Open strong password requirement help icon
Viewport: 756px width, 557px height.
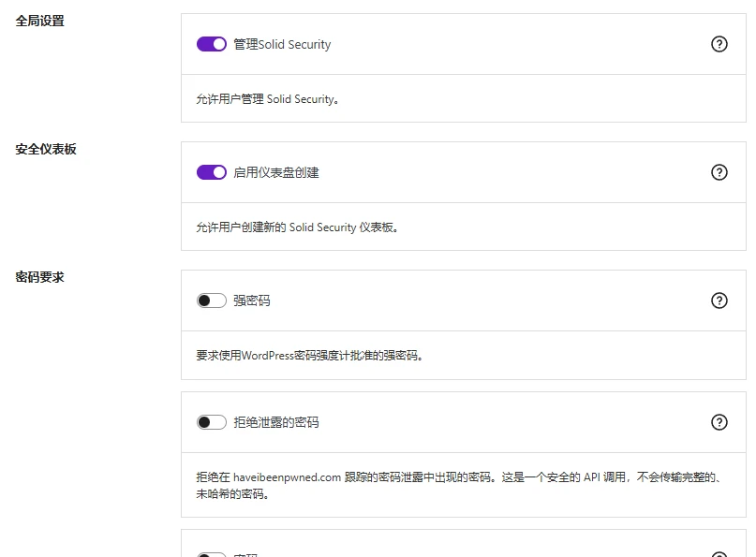pyautogui.click(x=719, y=300)
